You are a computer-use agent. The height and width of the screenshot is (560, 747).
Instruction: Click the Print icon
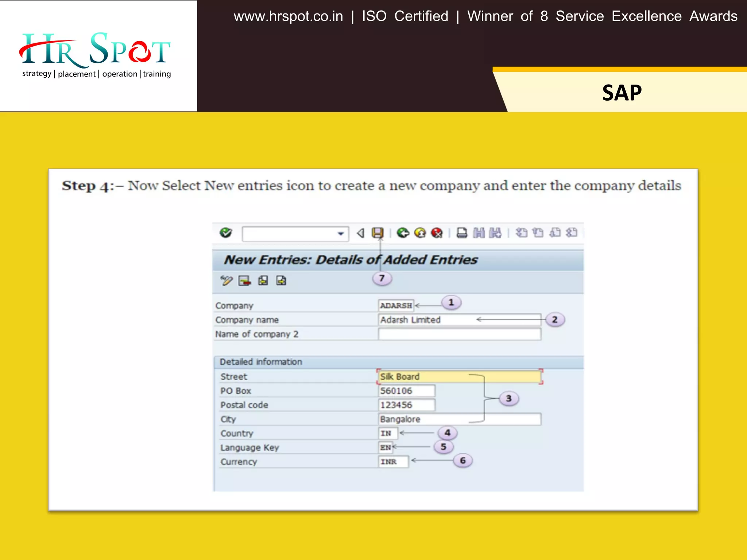(462, 233)
